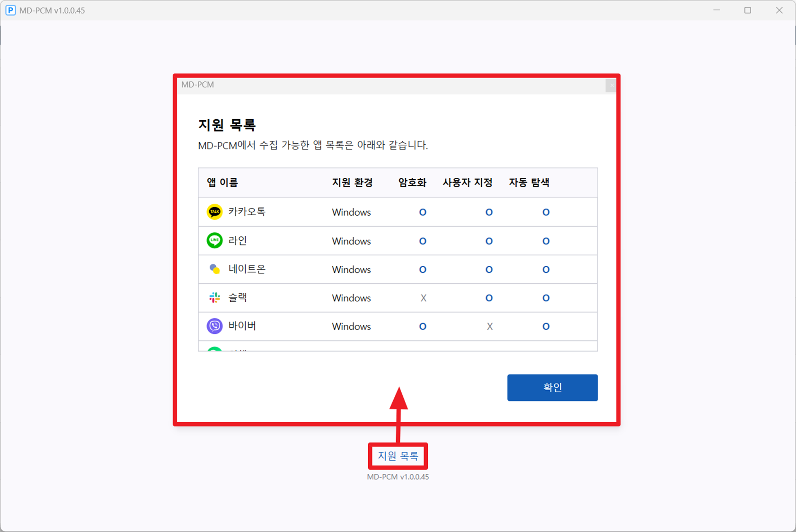Click 라인's 사용자 지정 O mark
This screenshot has width=796, height=532.
(x=489, y=241)
